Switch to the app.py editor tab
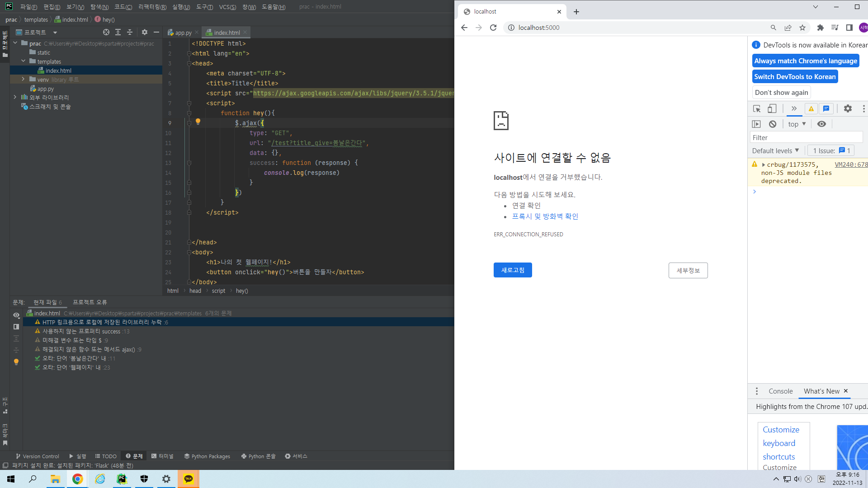Screen dimensions: 868x488 pyautogui.click(x=183, y=33)
